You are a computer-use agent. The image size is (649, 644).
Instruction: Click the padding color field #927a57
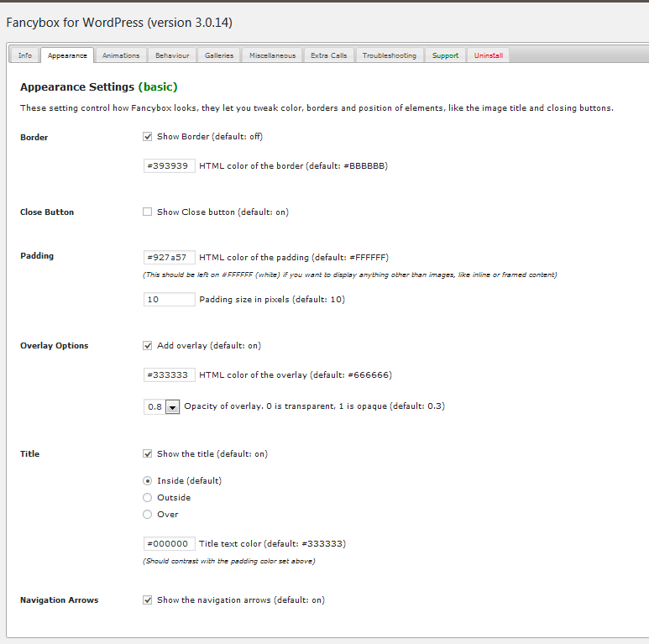[x=170, y=258]
